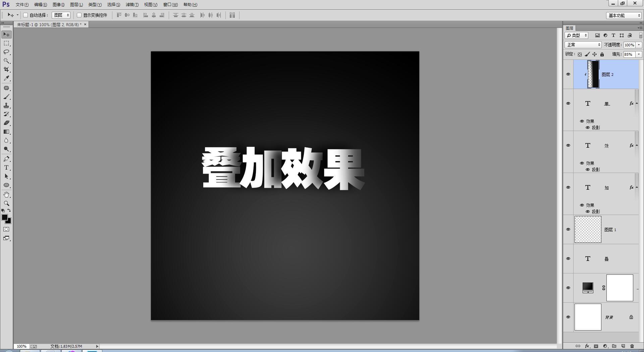Select the Eraser tool

click(x=6, y=123)
